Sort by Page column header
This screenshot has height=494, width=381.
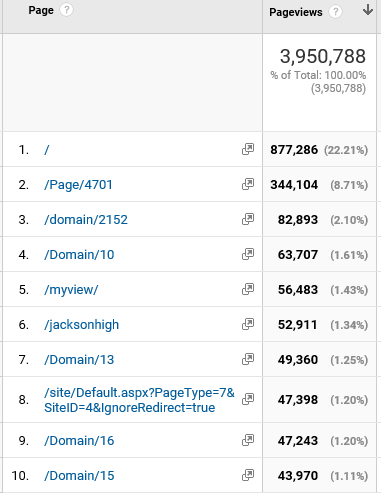coord(41,10)
